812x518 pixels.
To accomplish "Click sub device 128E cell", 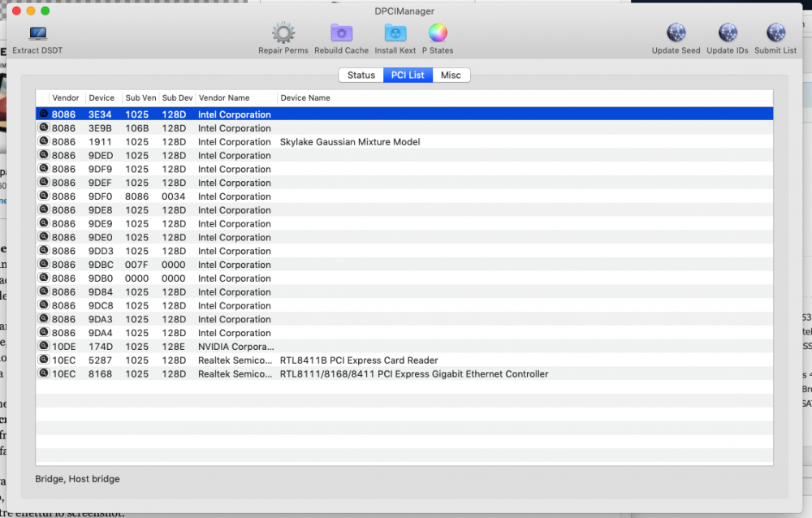I will tap(174, 347).
